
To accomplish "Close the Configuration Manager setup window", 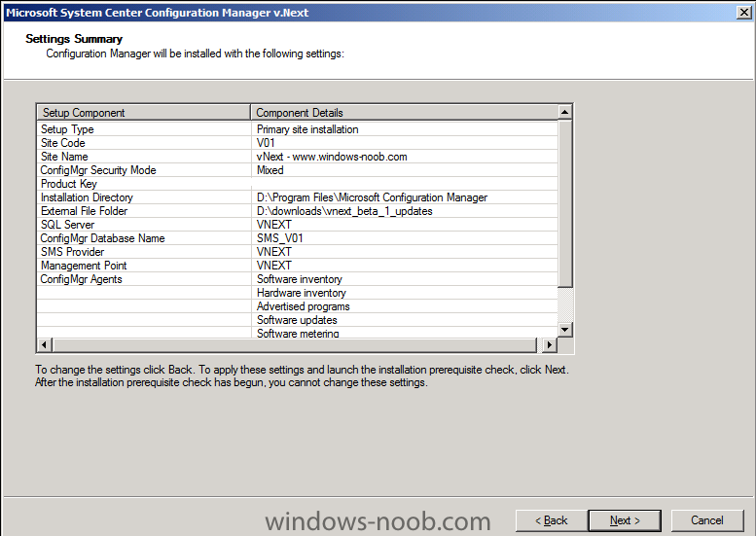I will coord(744,13).
